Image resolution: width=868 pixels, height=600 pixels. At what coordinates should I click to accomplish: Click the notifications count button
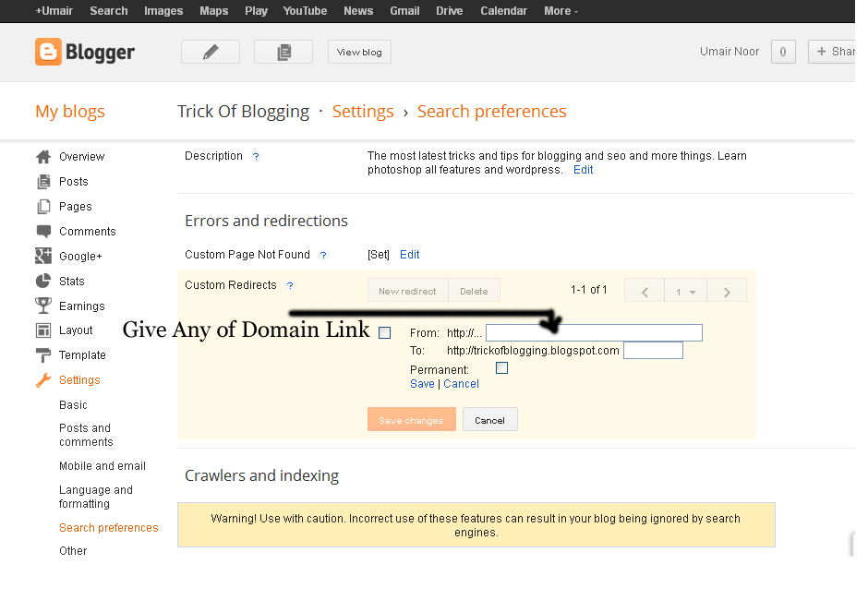783,52
